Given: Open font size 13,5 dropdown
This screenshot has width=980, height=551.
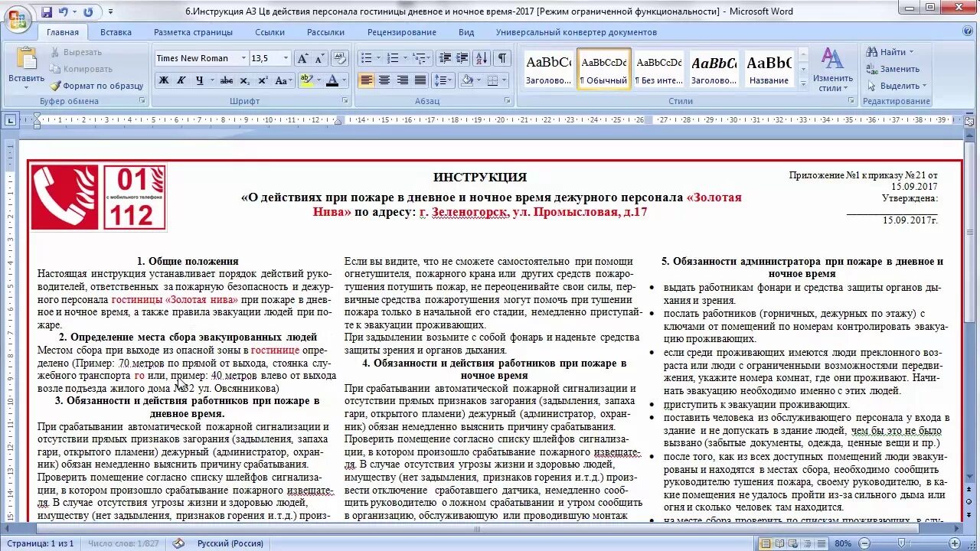Looking at the screenshot, I should click(286, 58).
